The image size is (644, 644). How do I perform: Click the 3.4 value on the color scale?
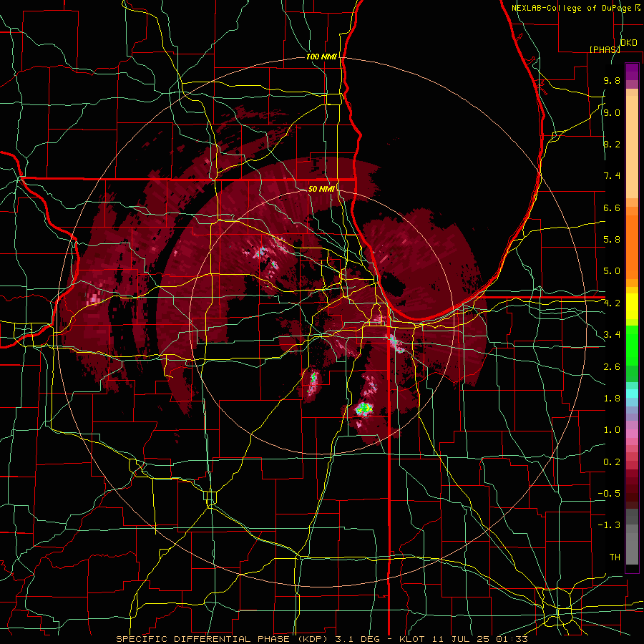(x=612, y=335)
